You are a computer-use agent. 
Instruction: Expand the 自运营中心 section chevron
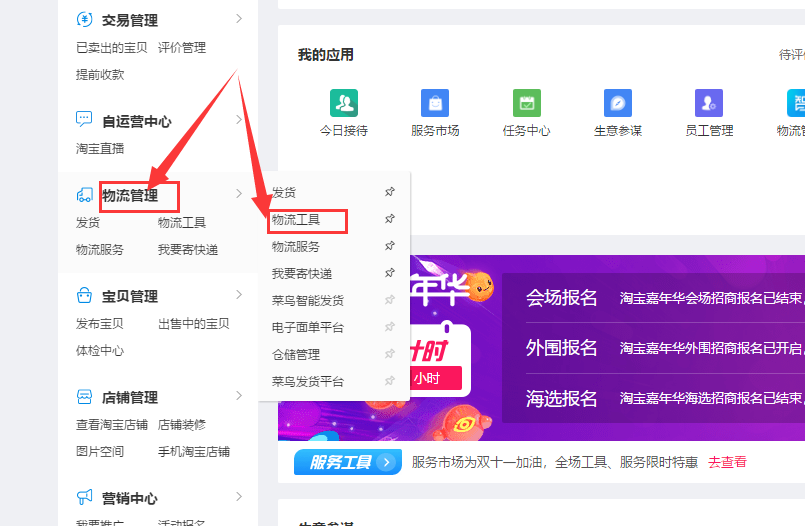point(239,120)
